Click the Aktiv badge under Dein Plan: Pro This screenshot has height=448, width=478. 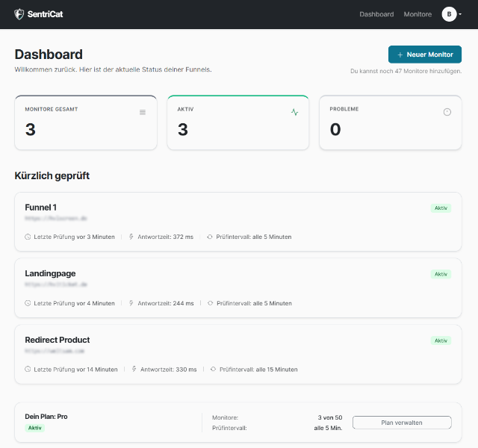35,428
